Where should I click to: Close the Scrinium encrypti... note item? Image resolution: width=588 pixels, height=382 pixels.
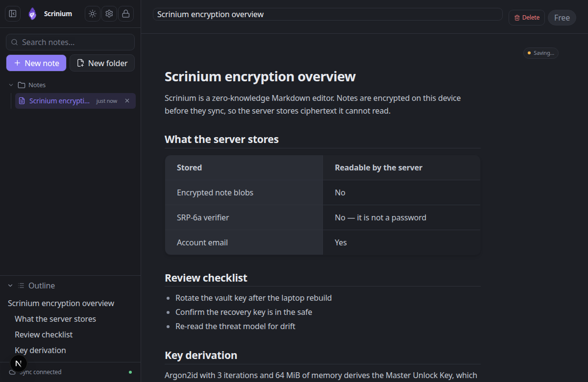(127, 101)
